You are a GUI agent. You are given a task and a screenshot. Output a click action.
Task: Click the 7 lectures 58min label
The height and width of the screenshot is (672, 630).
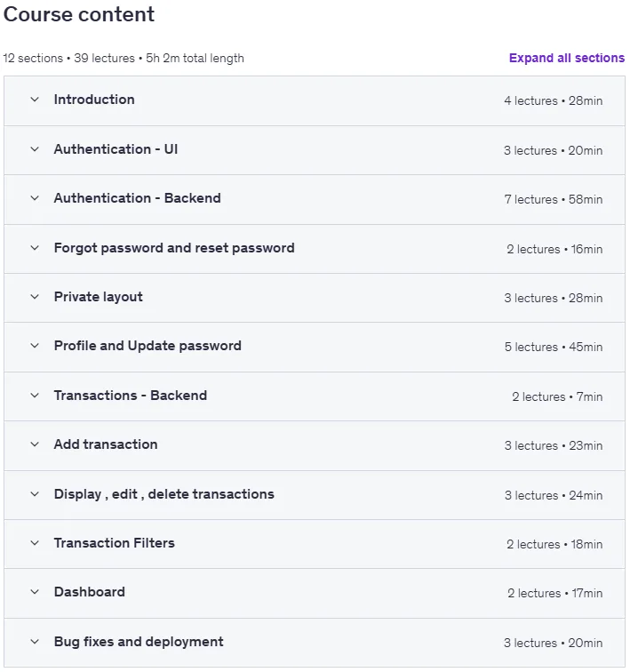click(x=554, y=199)
